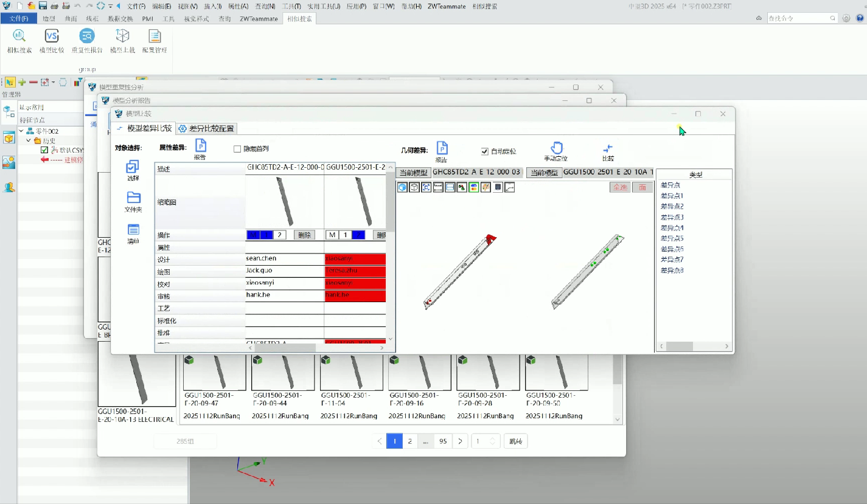The image size is (867, 504).
Task: Collapse the 零件002 tree node
Action: tap(21, 131)
